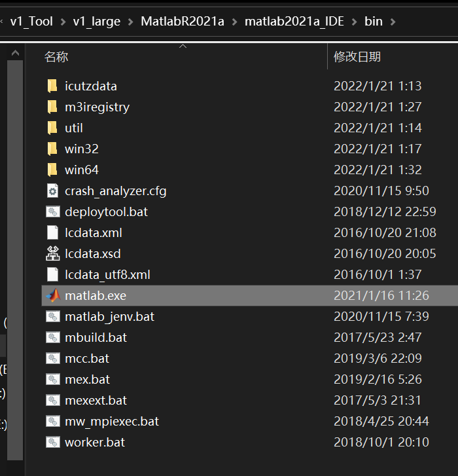Image resolution: width=458 pixels, height=476 pixels.
Task: Select the deploytool.bat file name
Action: click(106, 212)
